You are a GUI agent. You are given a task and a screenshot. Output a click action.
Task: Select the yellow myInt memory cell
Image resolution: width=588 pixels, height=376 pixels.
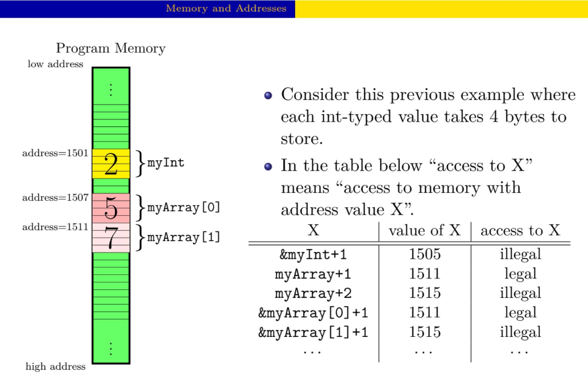pyautogui.click(x=110, y=164)
